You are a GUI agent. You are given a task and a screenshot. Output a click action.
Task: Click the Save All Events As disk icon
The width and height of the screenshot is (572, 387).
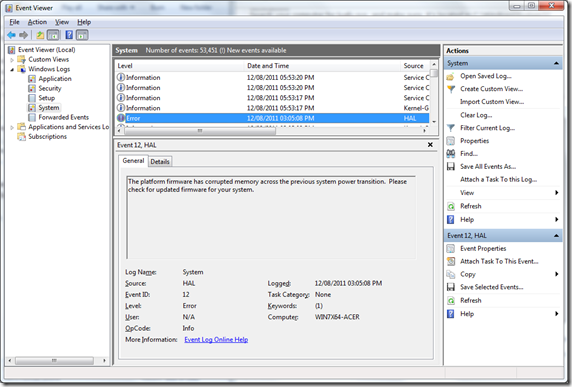[451, 167]
